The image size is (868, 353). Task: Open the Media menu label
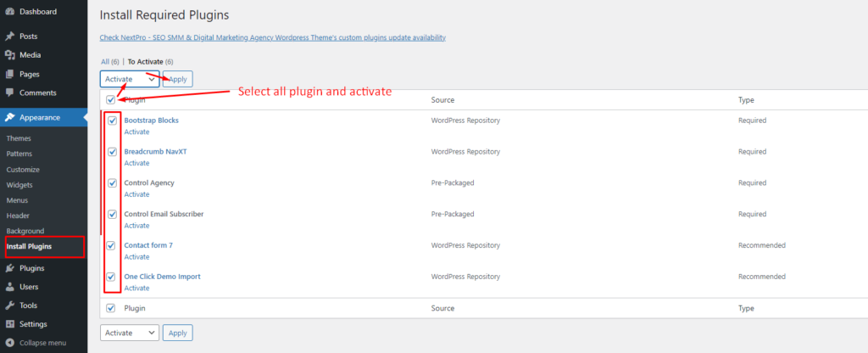pos(30,55)
